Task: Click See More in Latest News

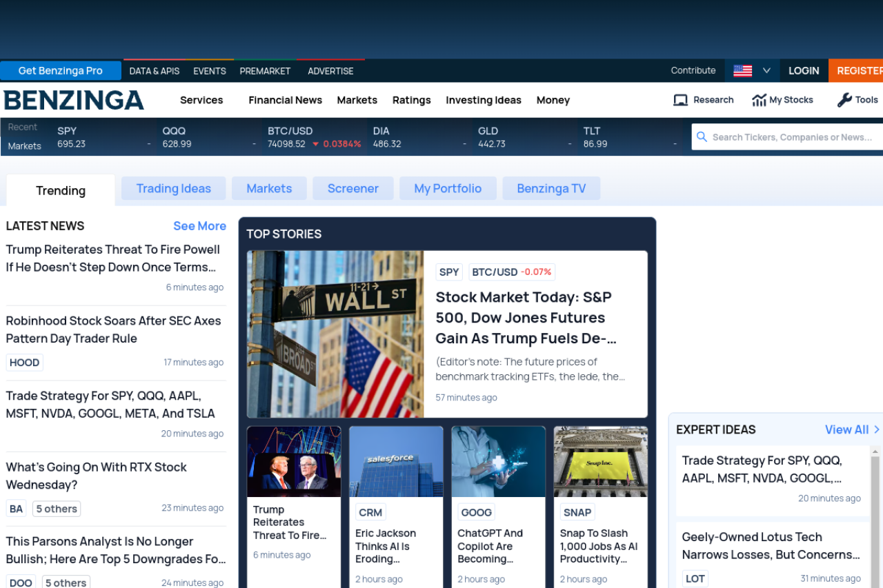Action: (199, 226)
